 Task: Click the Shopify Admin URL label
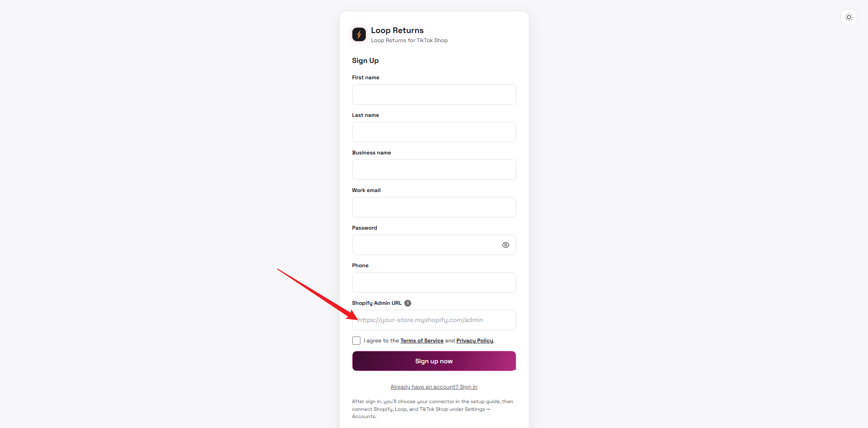[377, 303]
